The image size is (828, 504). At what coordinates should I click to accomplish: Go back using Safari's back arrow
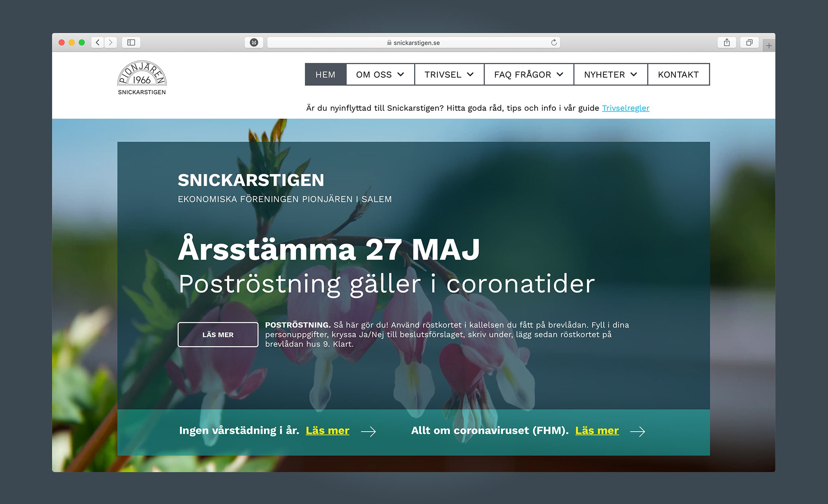(x=98, y=42)
